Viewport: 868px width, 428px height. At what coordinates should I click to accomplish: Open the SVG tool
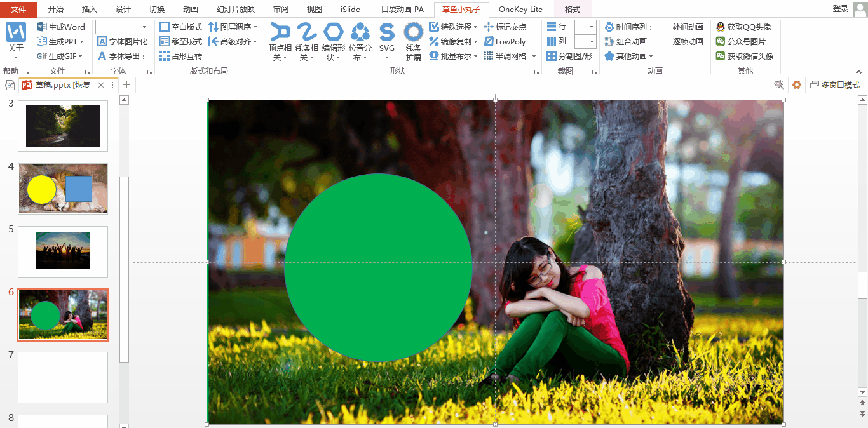(387, 42)
